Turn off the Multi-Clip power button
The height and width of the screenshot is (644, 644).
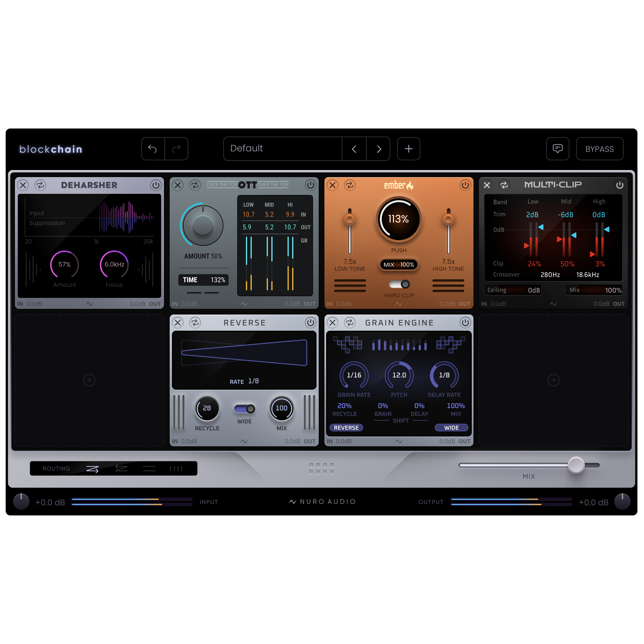click(619, 185)
